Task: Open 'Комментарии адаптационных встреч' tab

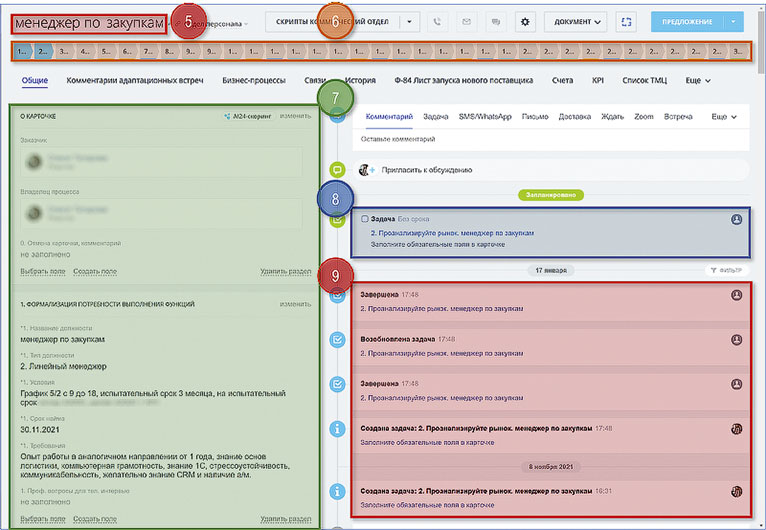Action: (135, 80)
